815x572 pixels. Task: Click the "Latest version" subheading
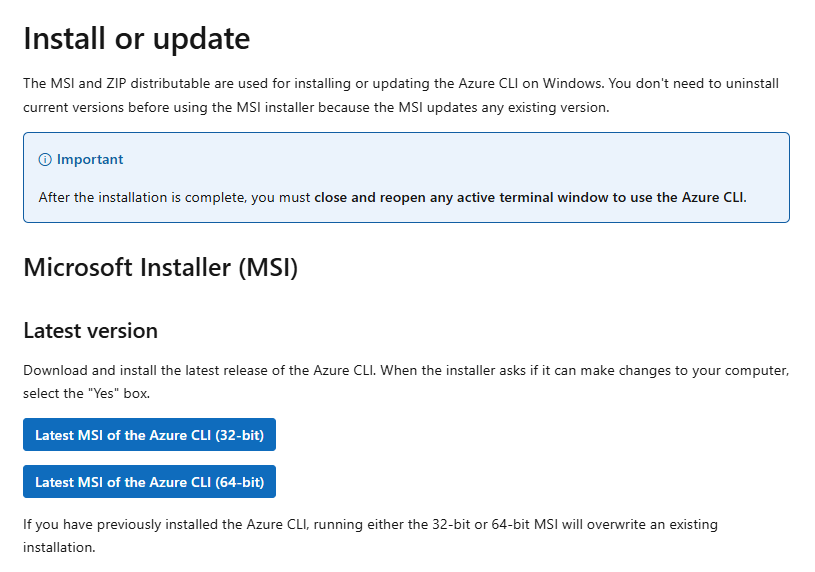click(90, 331)
